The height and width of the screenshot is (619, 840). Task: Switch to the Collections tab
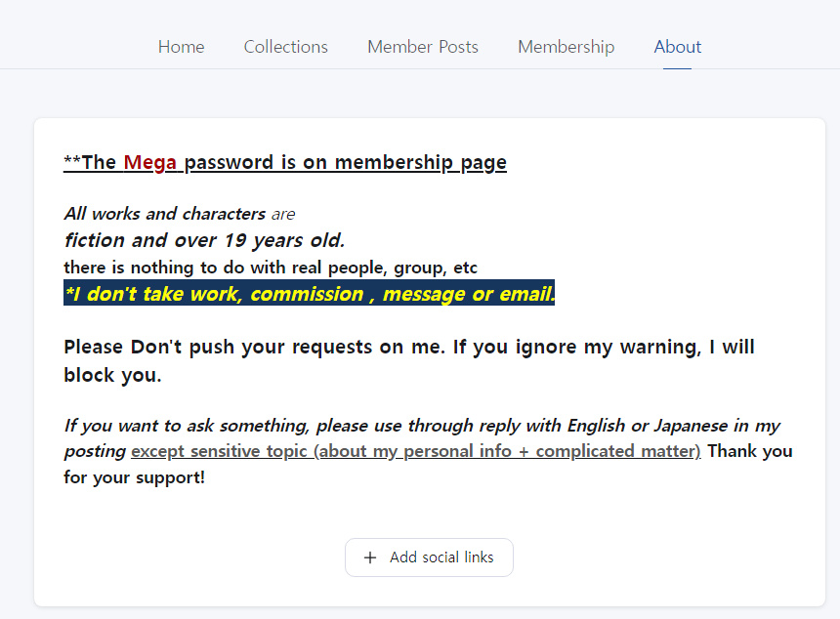click(285, 47)
